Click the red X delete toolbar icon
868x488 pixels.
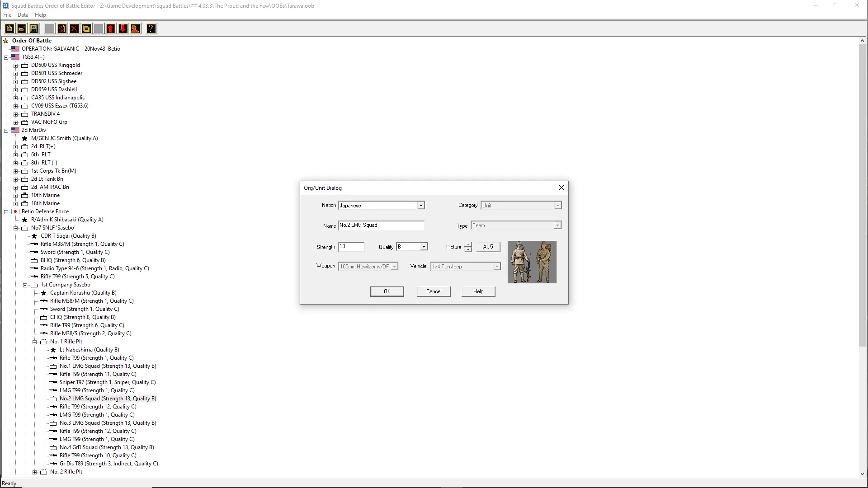point(74,28)
